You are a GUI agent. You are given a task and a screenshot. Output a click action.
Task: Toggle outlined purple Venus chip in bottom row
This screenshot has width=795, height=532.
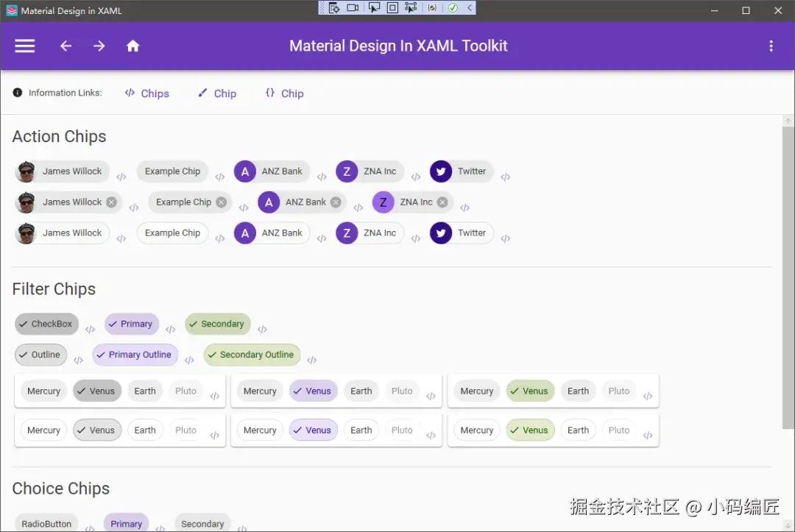click(x=314, y=430)
